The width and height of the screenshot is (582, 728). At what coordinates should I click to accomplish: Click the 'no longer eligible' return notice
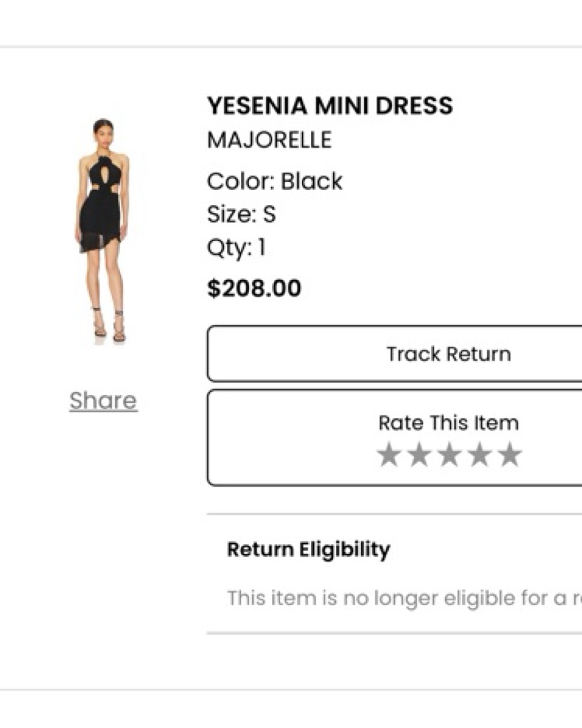[397, 598]
